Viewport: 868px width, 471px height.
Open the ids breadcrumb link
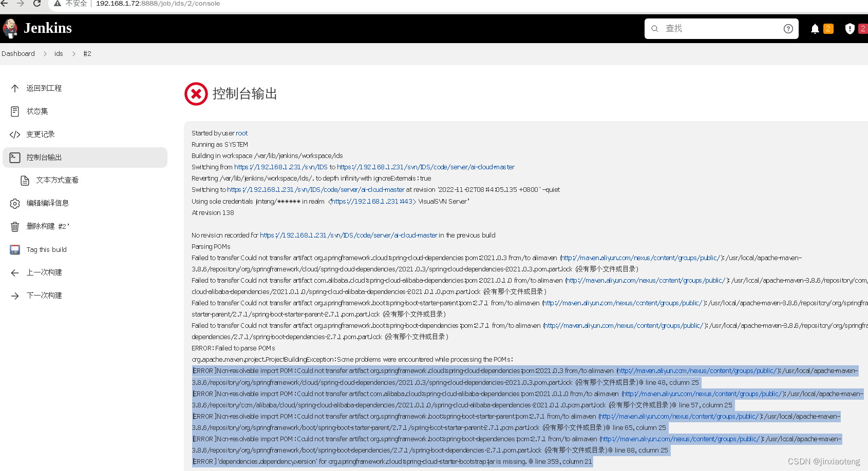click(59, 54)
